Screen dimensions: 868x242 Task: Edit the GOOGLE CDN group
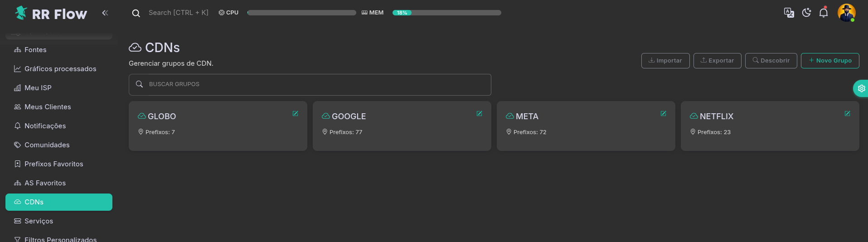[x=479, y=114]
